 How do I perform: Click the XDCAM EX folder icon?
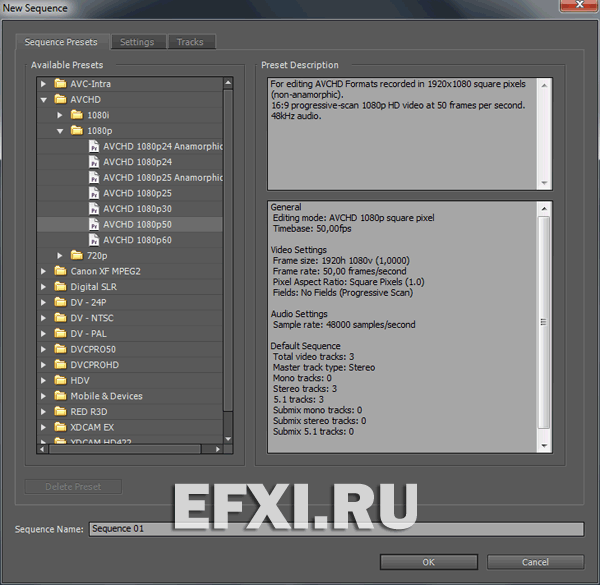pyautogui.click(x=60, y=427)
